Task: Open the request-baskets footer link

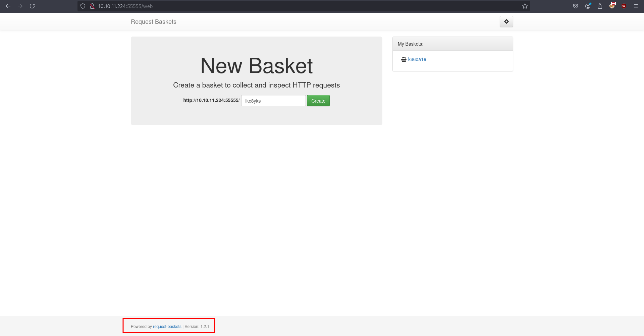Action: pyautogui.click(x=167, y=327)
